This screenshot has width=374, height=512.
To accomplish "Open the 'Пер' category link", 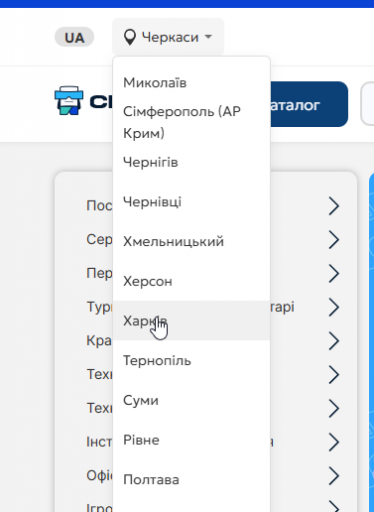I will [x=99, y=273].
